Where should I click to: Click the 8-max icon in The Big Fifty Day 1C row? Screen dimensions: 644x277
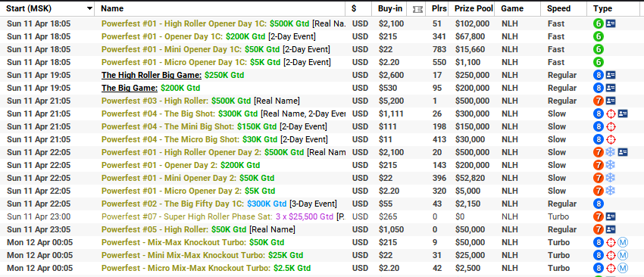click(599, 204)
